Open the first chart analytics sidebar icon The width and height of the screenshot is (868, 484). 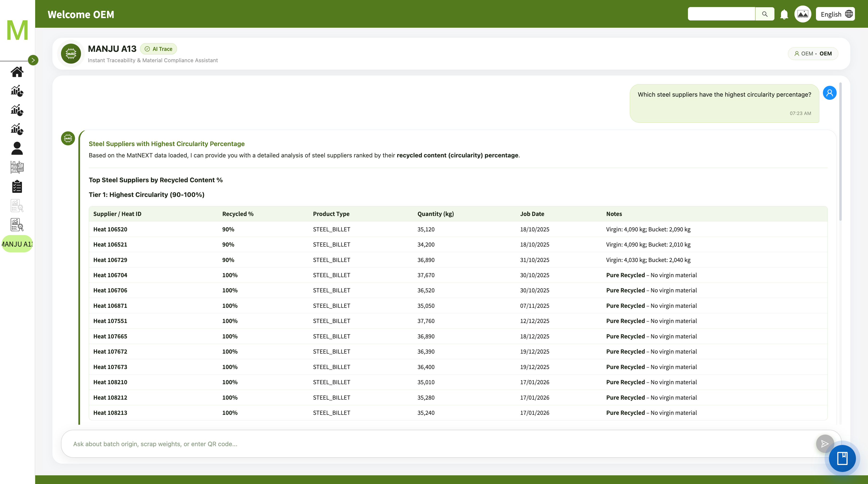tap(17, 91)
